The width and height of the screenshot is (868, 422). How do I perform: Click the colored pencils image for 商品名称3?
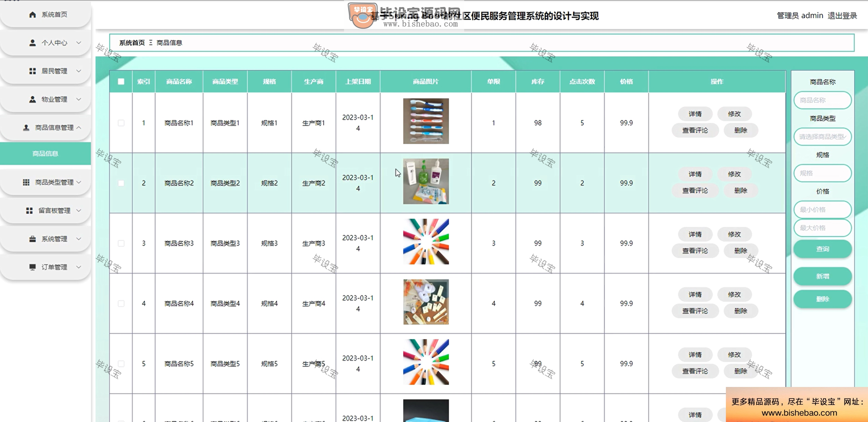coord(426,242)
